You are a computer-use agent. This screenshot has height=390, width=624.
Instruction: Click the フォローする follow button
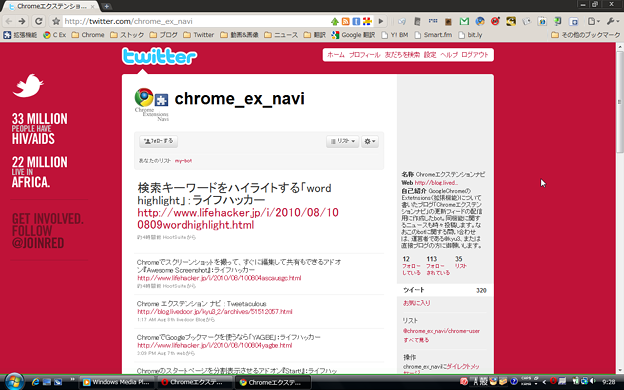pos(158,141)
